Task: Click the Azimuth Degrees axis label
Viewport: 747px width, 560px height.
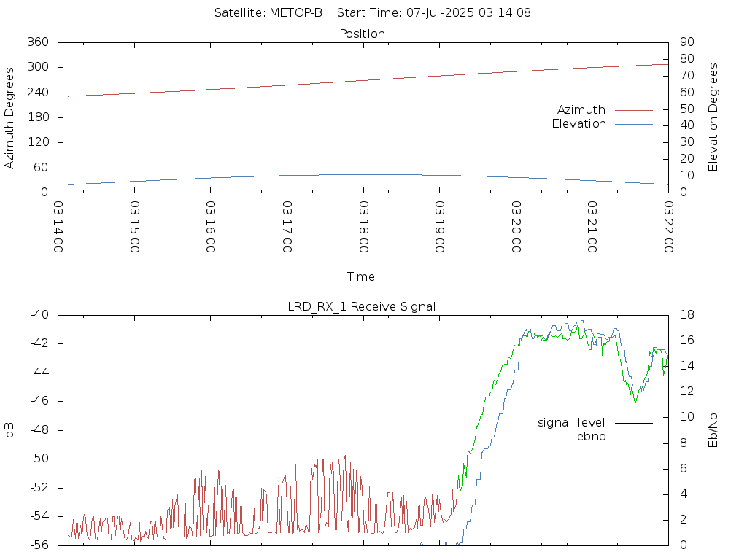Action: pos(9,118)
